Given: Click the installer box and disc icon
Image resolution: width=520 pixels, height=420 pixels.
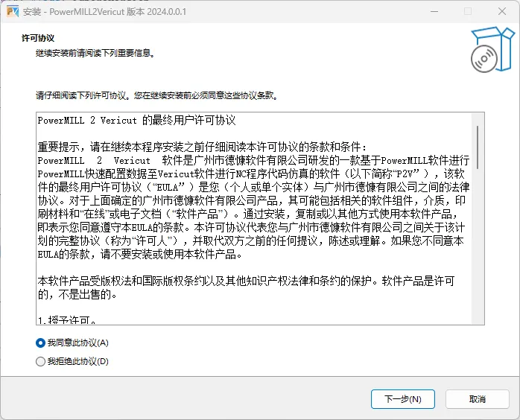Looking at the screenshot, I should (x=492, y=49).
